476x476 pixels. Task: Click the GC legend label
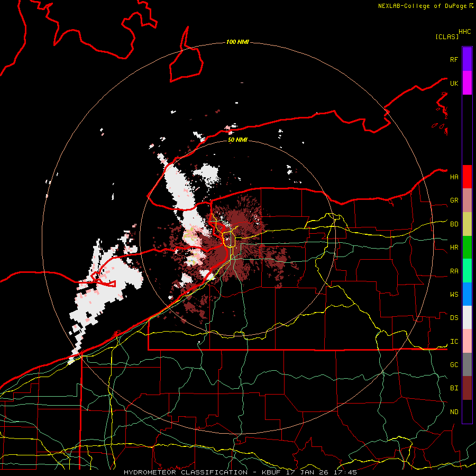pos(454,364)
